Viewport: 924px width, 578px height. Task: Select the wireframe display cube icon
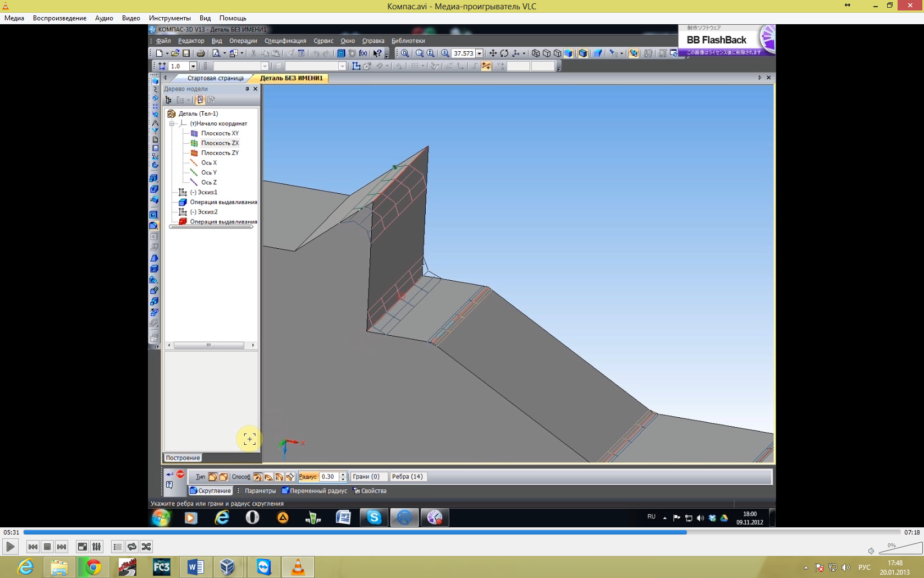(536, 53)
